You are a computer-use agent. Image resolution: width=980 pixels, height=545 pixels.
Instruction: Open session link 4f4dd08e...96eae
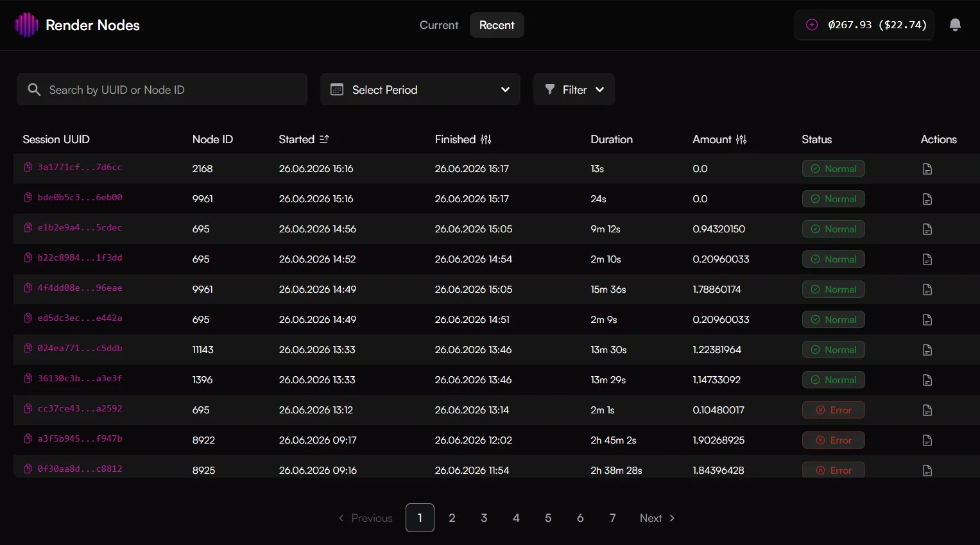pos(80,288)
